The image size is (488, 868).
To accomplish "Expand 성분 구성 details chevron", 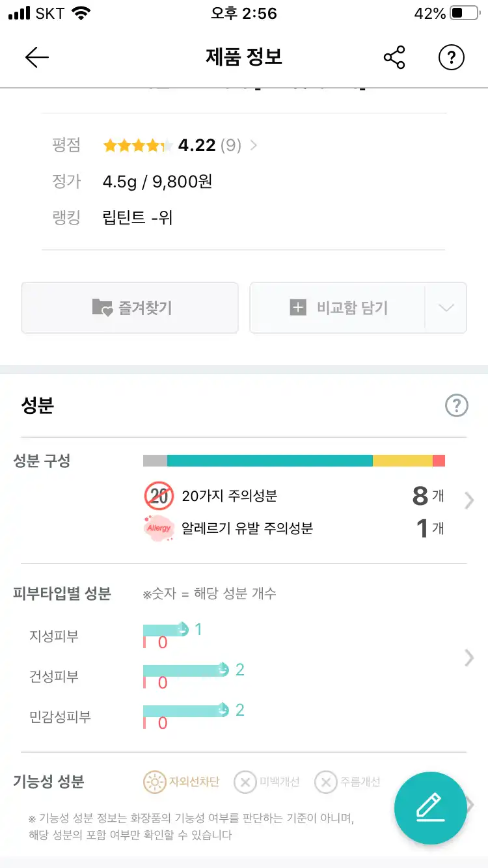I will (469, 500).
